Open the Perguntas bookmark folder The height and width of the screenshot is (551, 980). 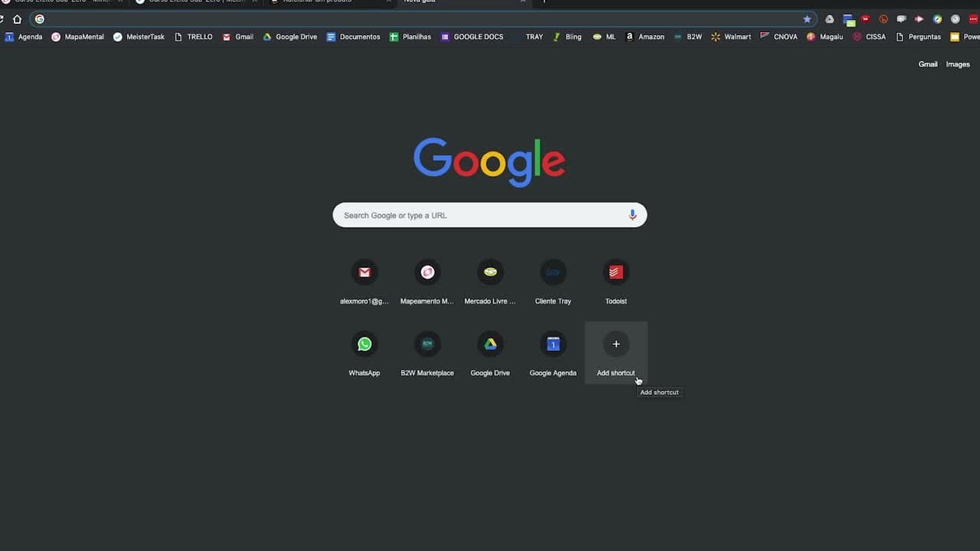tap(918, 37)
